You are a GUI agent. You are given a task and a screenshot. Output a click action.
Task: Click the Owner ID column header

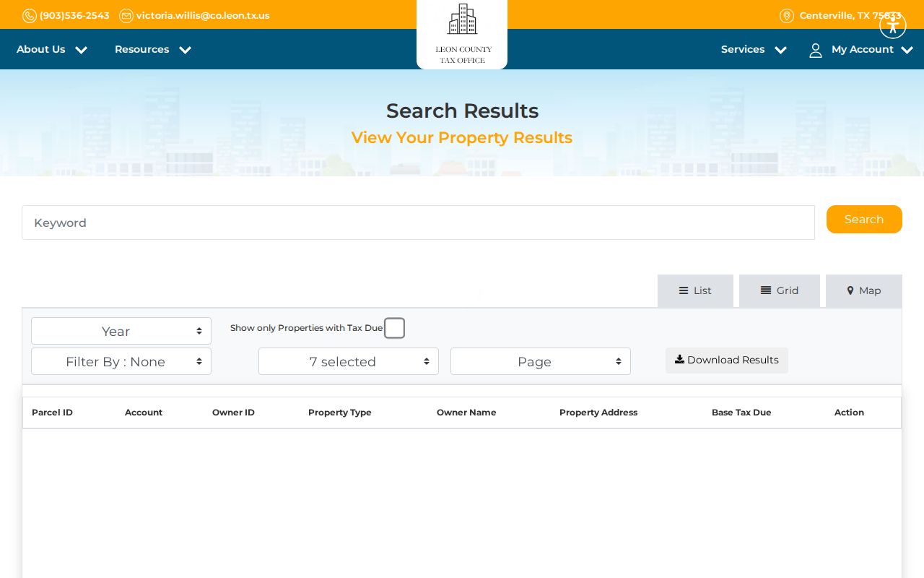tap(233, 413)
